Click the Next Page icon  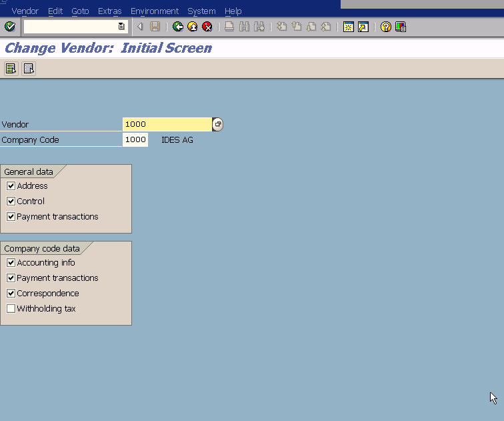pos(311,27)
